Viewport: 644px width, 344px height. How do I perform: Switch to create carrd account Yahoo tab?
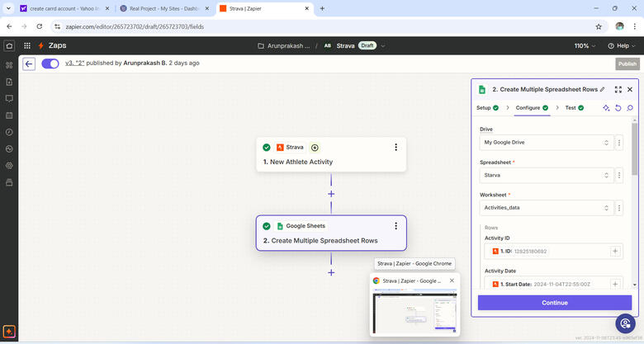pos(65,8)
